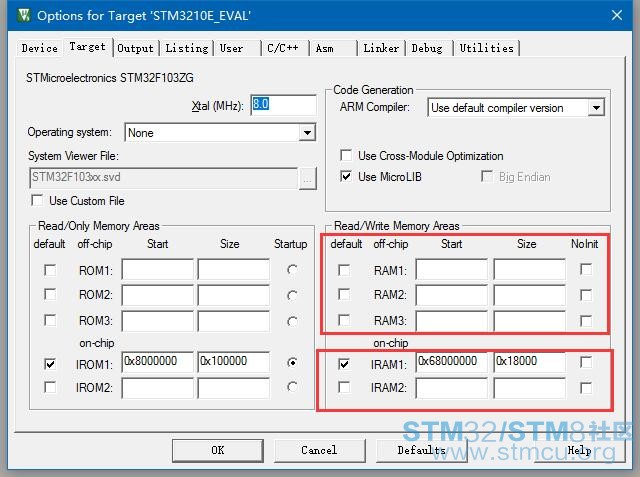Check the ROM1 default checkbox

(x=50, y=270)
